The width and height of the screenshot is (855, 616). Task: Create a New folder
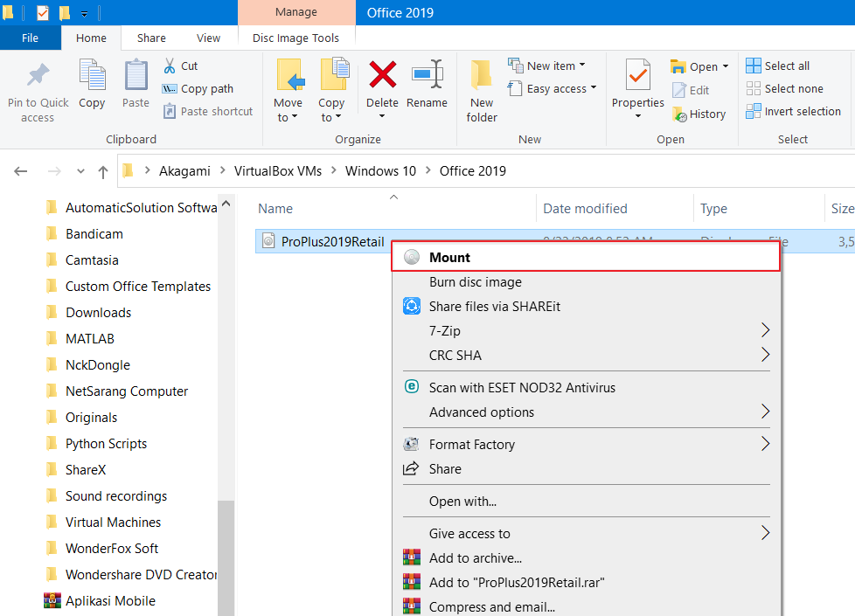pos(482,91)
